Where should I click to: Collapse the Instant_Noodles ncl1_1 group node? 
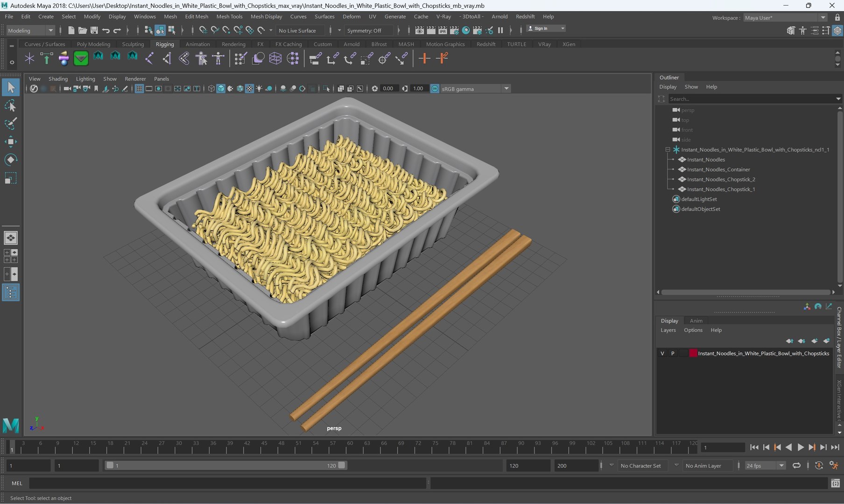[x=668, y=150]
